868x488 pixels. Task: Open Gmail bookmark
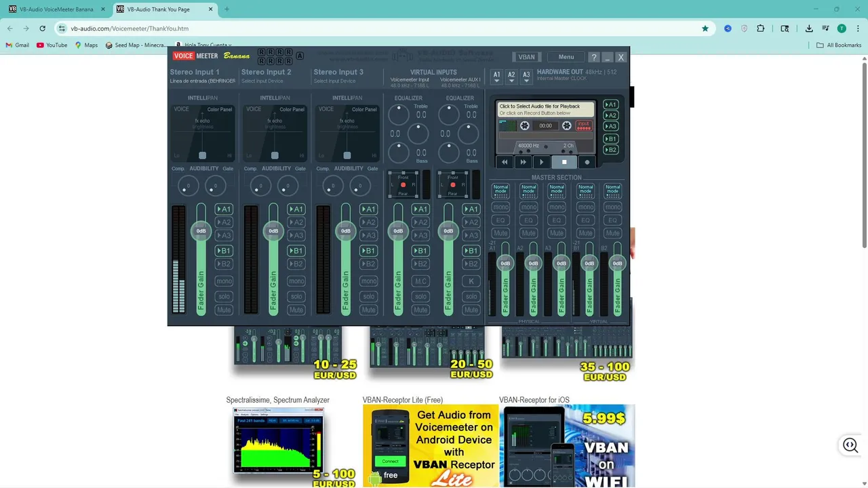[x=18, y=45]
